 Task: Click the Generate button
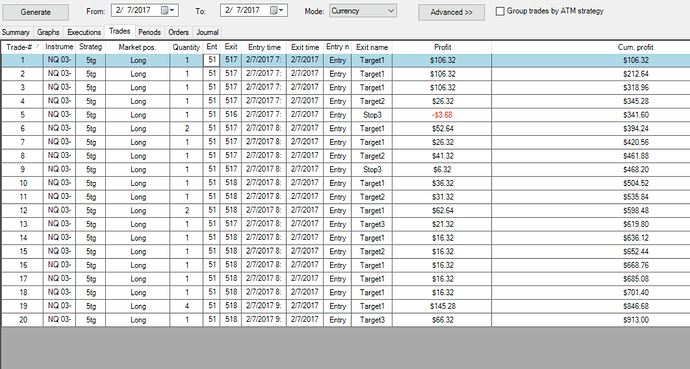point(36,12)
